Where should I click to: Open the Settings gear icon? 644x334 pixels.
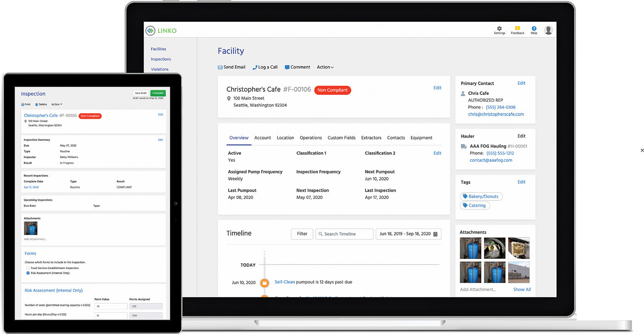500,29
